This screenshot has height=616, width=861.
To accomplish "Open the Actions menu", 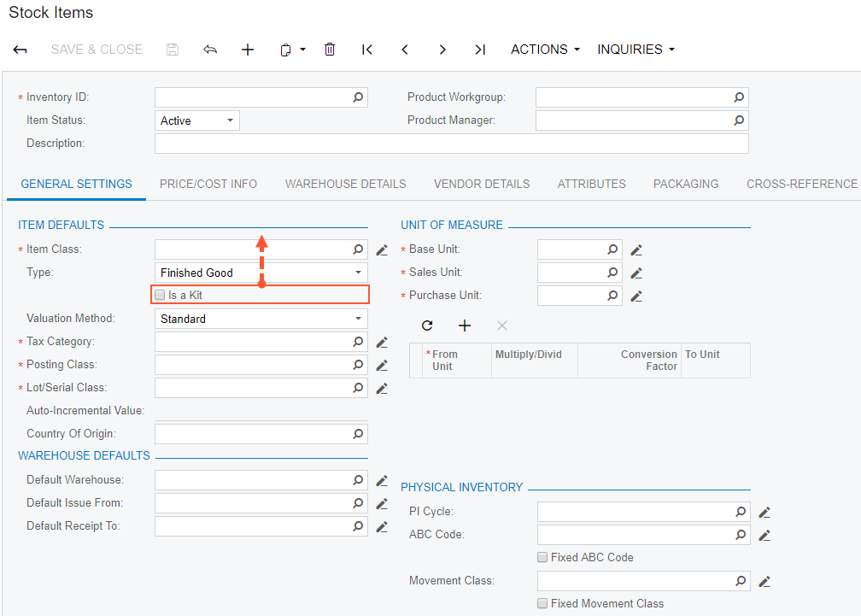I will 545,50.
